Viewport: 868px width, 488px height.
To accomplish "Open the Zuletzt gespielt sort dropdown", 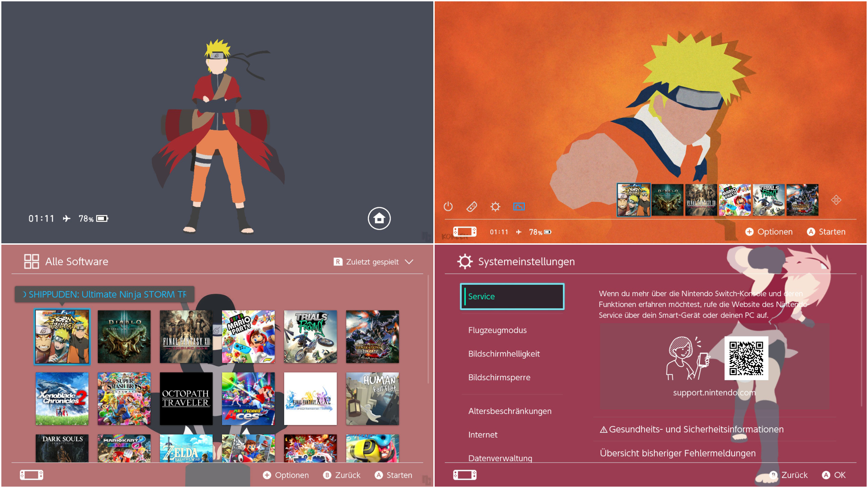I will [x=373, y=262].
